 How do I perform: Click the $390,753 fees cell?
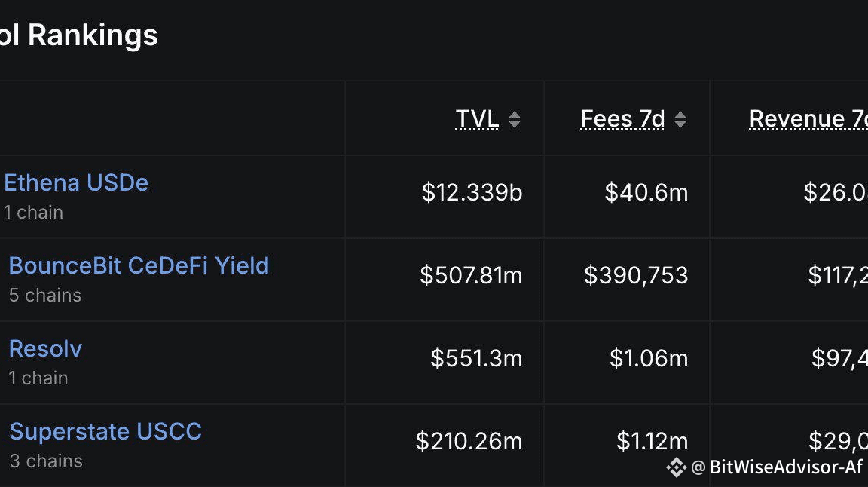pyautogui.click(x=636, y=275)
